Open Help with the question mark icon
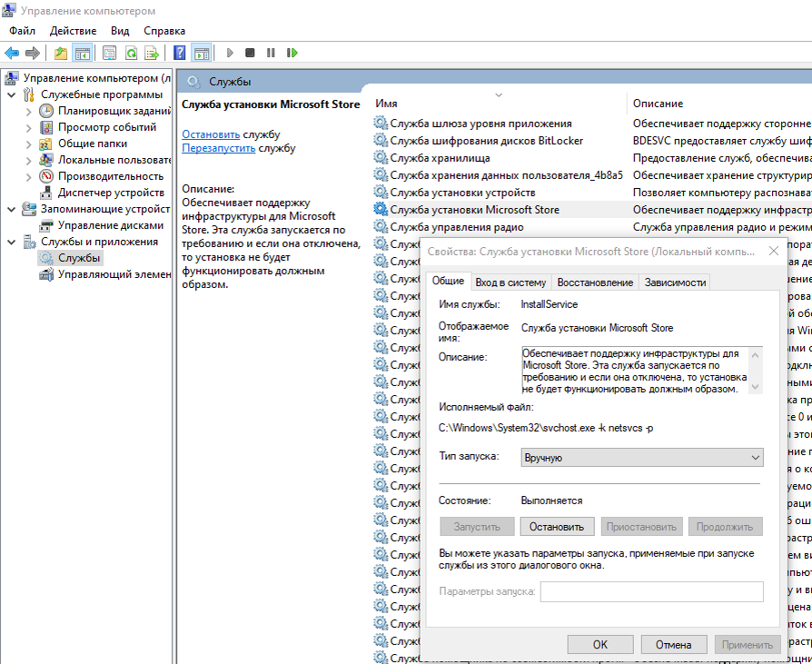The image size is (812, 664). [179, 53]
